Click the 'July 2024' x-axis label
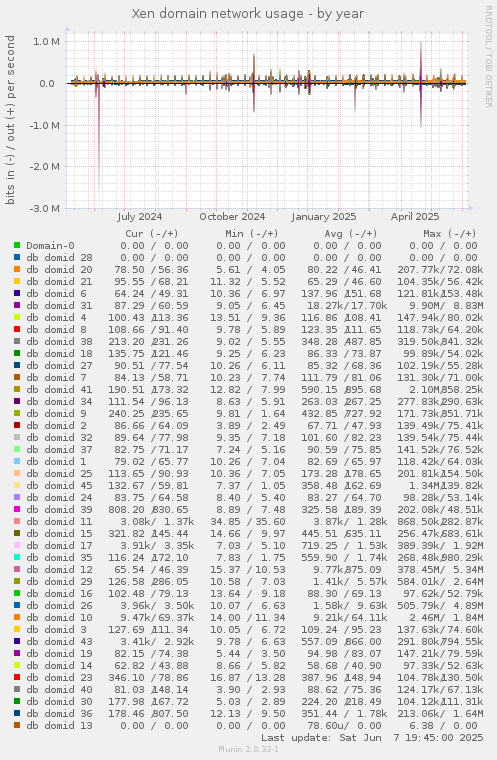 coord(140,217)
